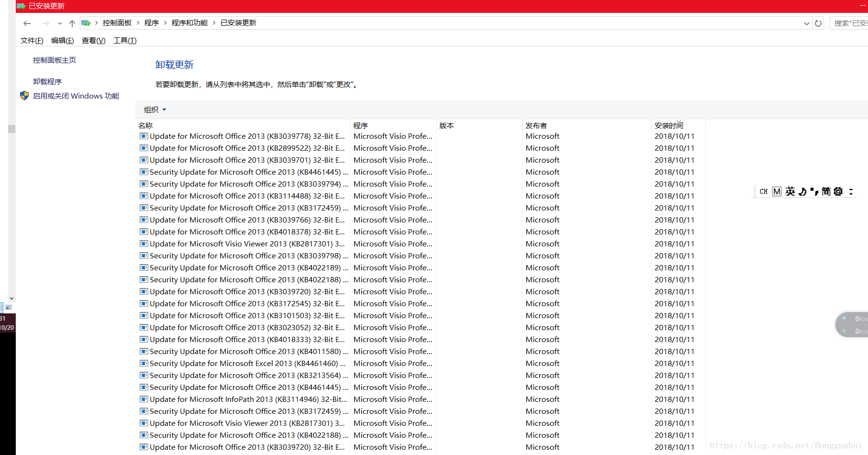This screenshot has width=868, height=455.
Task: Toggle IME punctuation mode icon
Action: (814, 191)
